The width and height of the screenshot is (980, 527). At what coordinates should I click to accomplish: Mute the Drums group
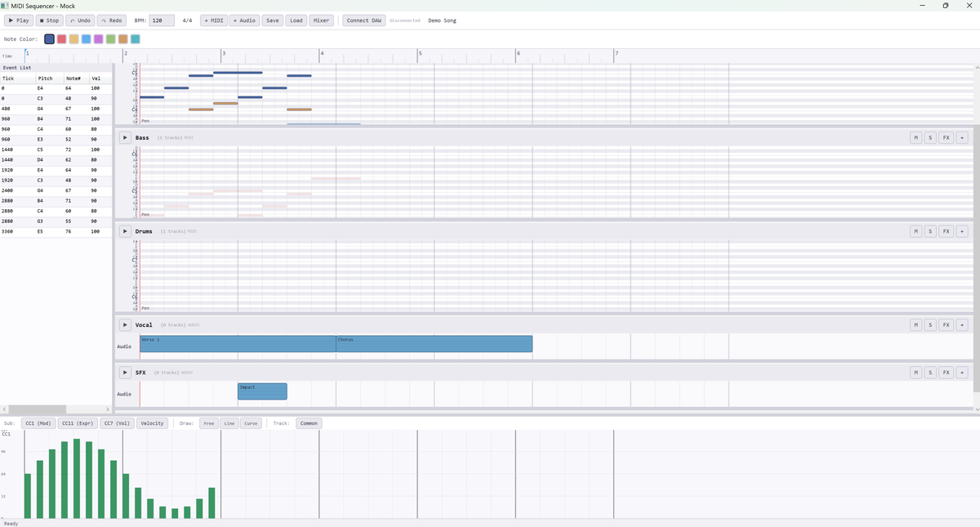[915, 231]
